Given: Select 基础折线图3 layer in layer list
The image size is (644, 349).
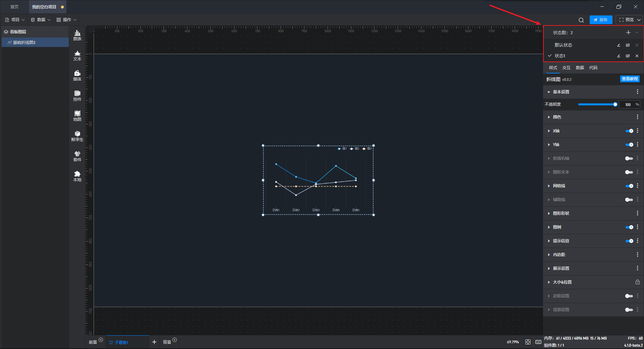Looking at the screenshot, I should pos(35,42).
